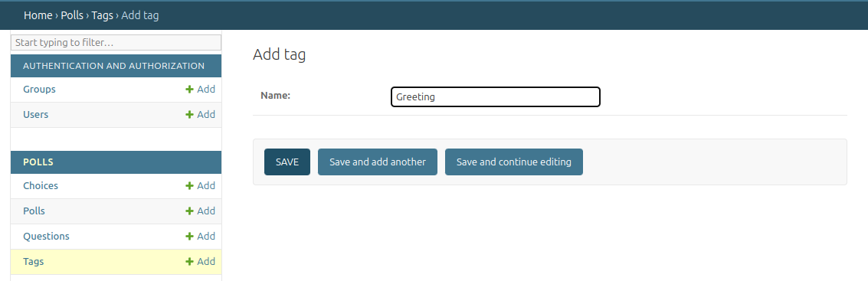Open the POLLS app section header

pos(38,162)
